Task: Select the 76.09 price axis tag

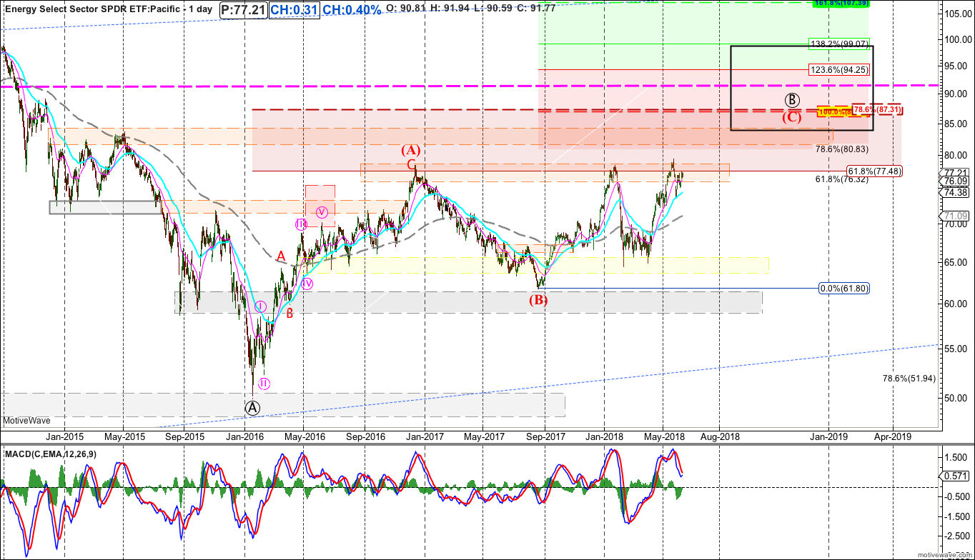Action: (x=956, y=181)
